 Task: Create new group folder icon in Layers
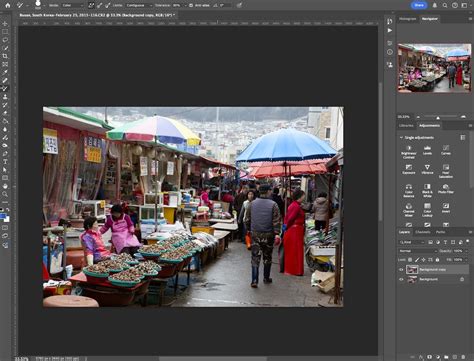pyautogui.click(x=446, y=357)
